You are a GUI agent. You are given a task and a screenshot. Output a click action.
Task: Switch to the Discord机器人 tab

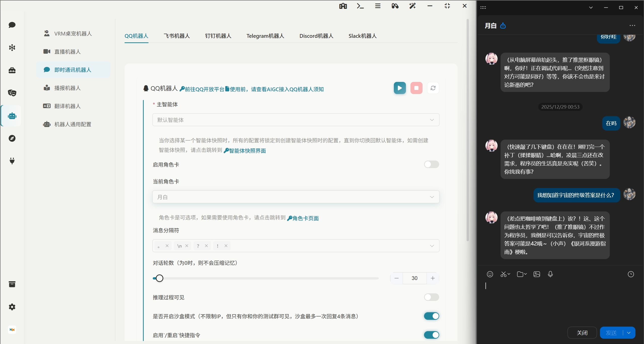(x=316, y=36)
